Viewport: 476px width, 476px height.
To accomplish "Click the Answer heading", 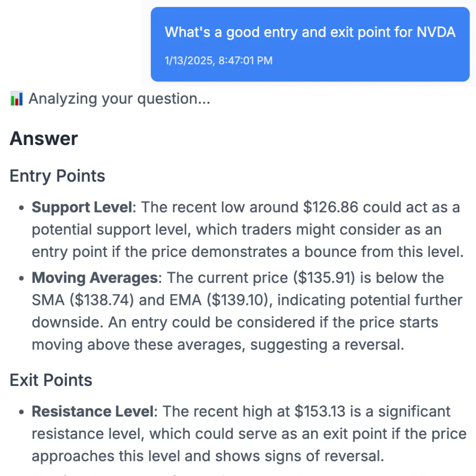I will tap(44, 138).
